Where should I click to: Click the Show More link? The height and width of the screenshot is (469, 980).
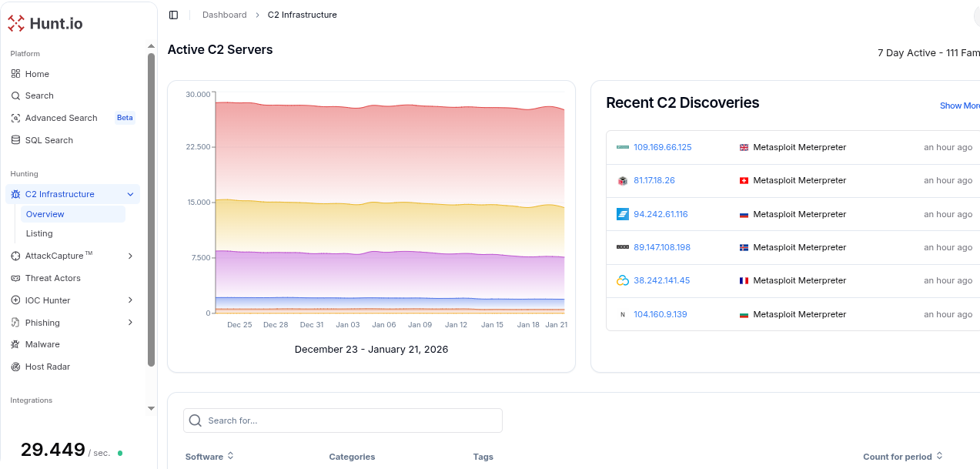click(959, 106)
